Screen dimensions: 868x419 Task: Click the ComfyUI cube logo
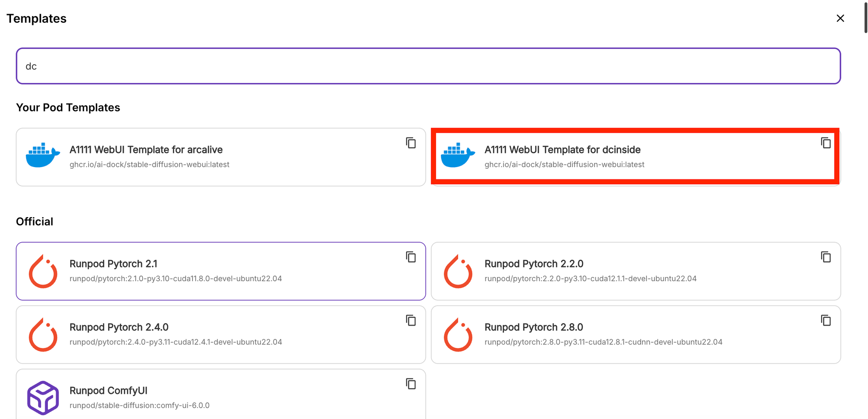click(x=43, y=398)
